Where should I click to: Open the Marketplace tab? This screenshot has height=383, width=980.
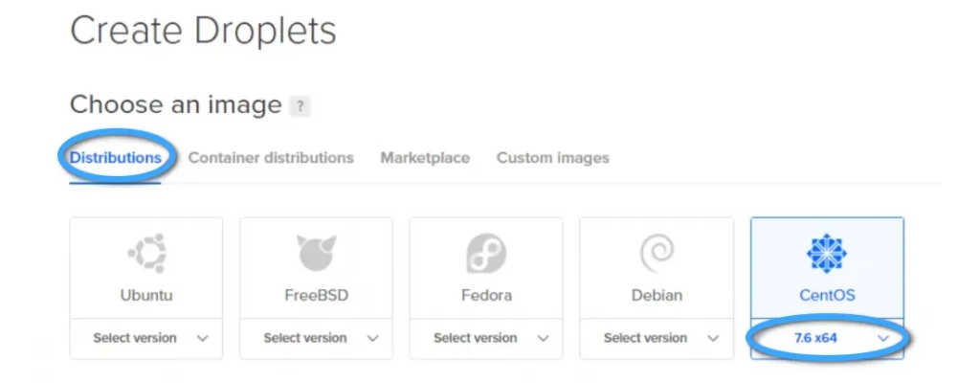[x=425, y=157]
